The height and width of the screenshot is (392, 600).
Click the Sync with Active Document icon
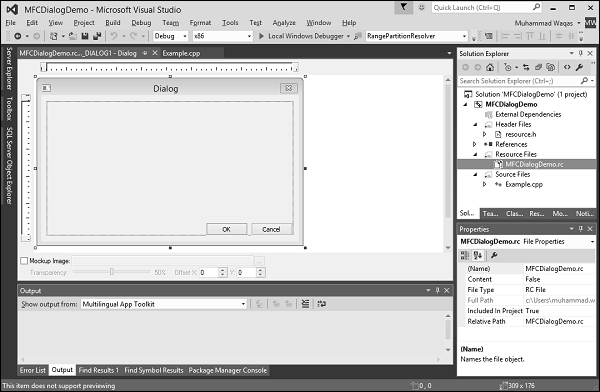(526, 67)
